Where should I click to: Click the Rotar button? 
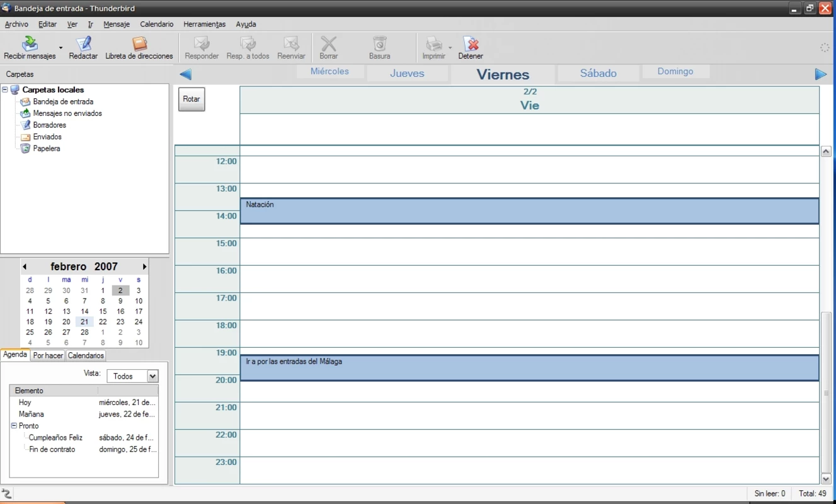[192, 99]
